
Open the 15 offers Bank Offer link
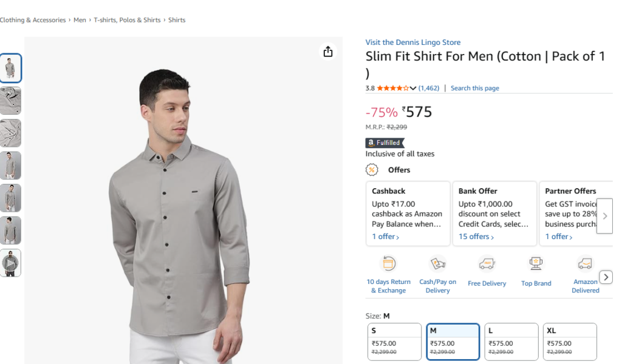[476, 237]
